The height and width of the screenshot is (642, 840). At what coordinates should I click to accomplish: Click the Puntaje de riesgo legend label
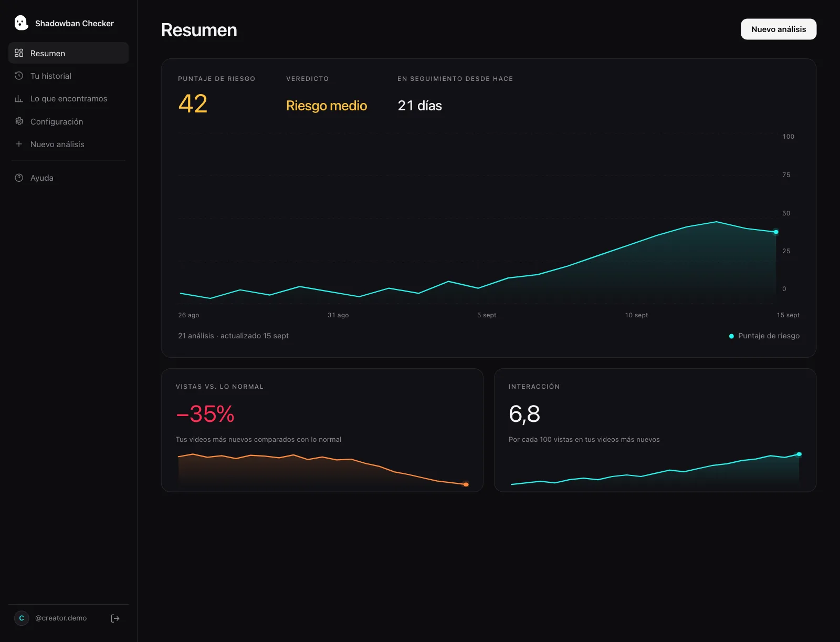769,336
